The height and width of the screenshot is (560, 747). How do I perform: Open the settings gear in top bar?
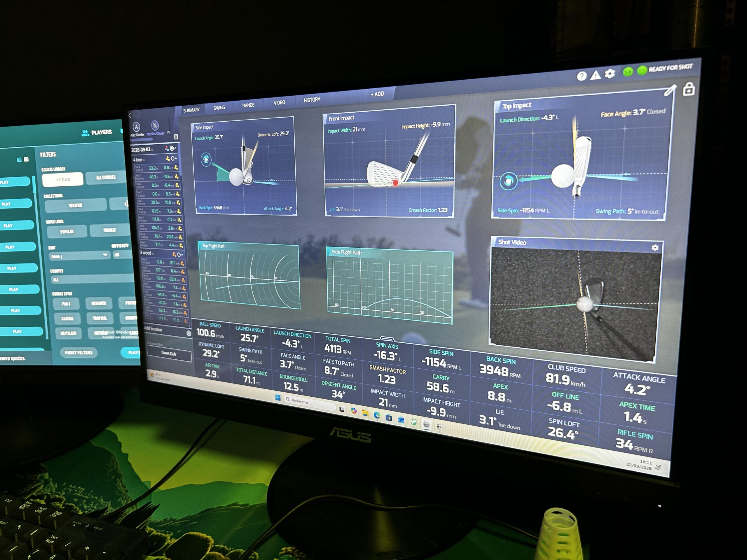pyautogui.click(x=610, y=73)
